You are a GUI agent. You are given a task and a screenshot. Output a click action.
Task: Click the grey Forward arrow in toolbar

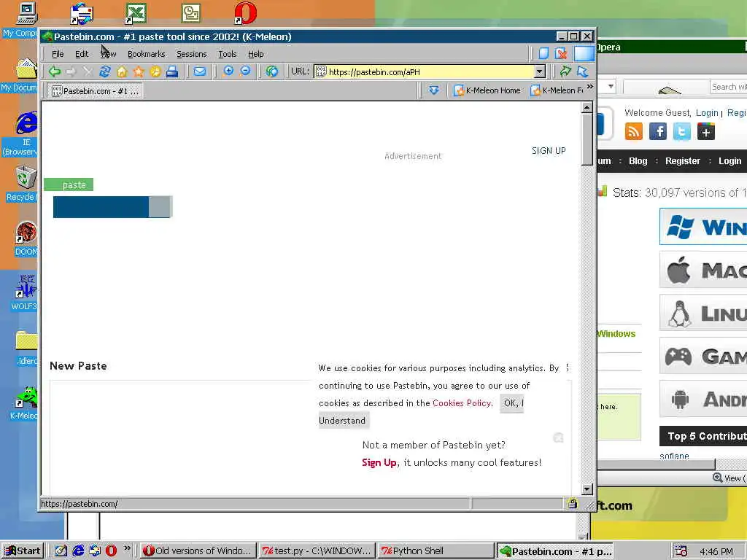click(x=71, y=72)
